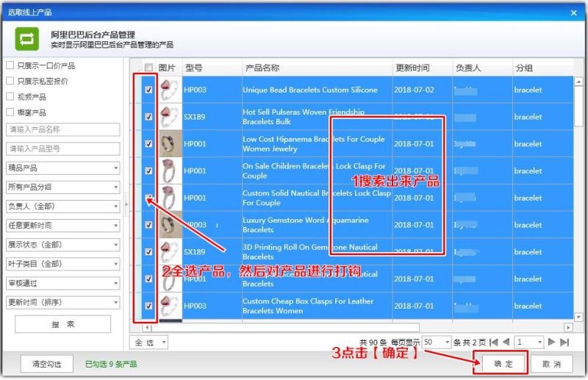Enable 只展示一口价产品 checkbox
This screenshot has height=380, width=588.
pyautogui.click(x=10, y=65)
